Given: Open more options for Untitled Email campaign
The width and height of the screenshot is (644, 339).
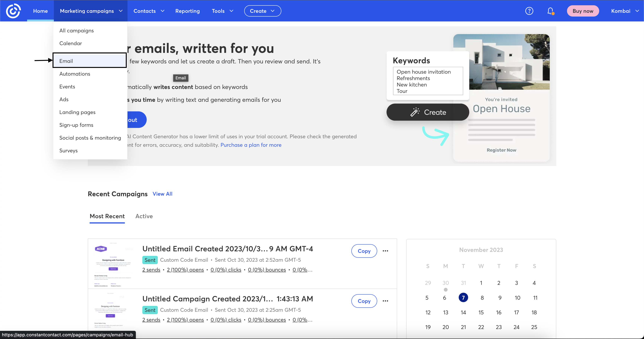Looking at the screenshot, I should pos(385,251).
